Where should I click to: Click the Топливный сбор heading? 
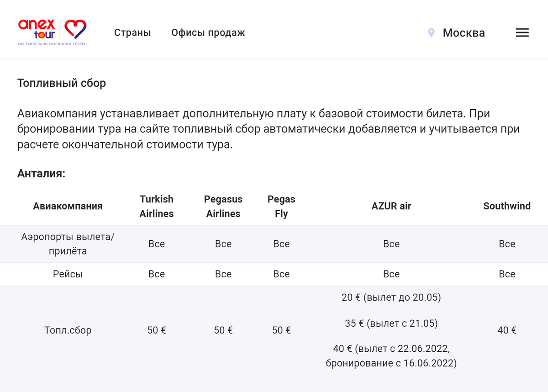[x=62, y=84]
